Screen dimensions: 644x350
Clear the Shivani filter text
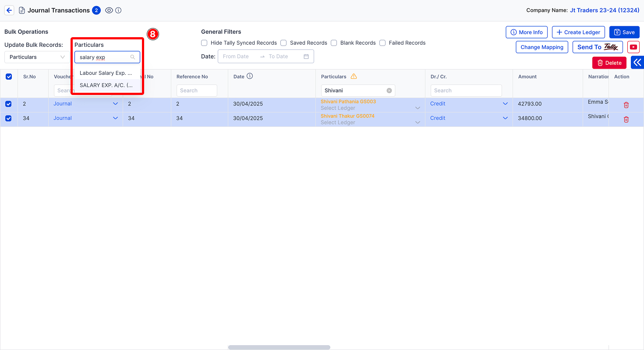pos(389,91)
